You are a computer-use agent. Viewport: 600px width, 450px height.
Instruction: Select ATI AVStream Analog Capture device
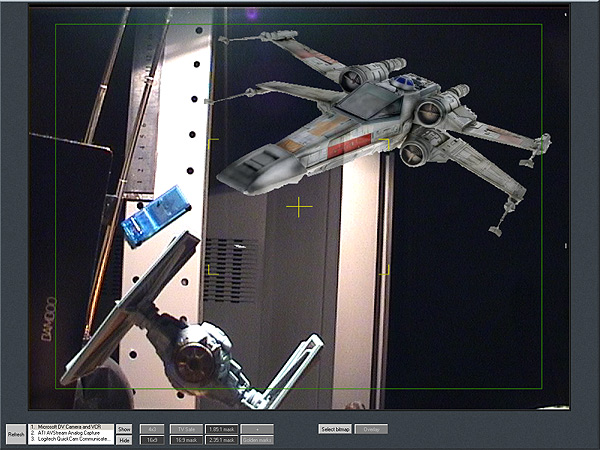(x=71, y=433)
